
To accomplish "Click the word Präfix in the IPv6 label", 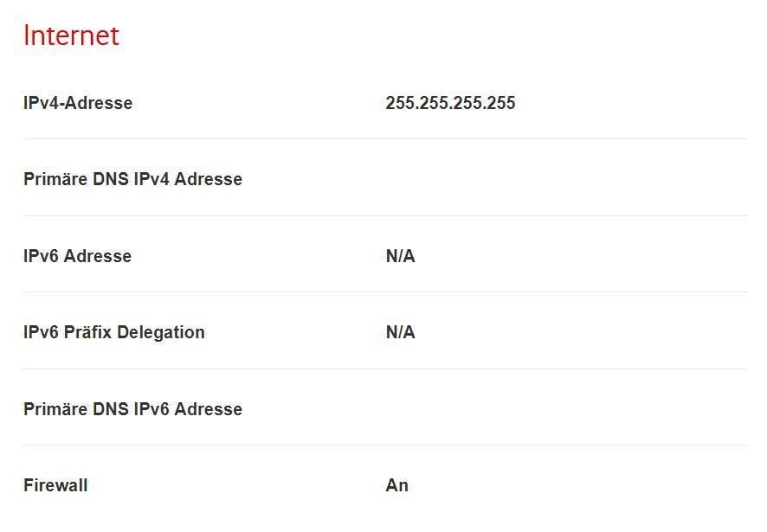I will pos(88,332).
